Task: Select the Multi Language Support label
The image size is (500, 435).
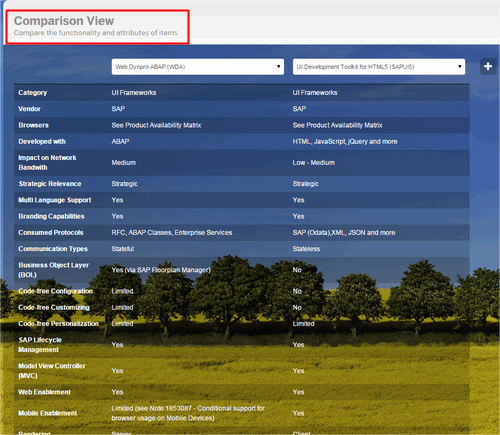Action: click(55, 200)
